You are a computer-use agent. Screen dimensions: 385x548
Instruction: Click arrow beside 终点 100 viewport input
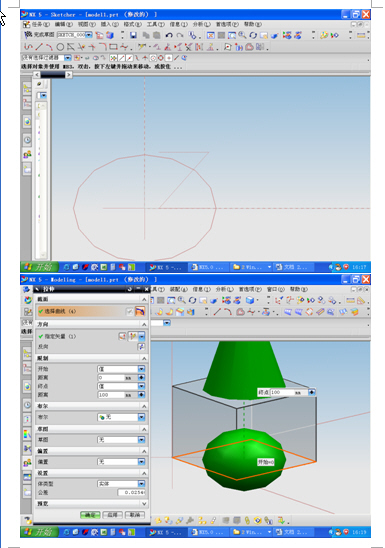pyautogui.click(x=311, y=392)
